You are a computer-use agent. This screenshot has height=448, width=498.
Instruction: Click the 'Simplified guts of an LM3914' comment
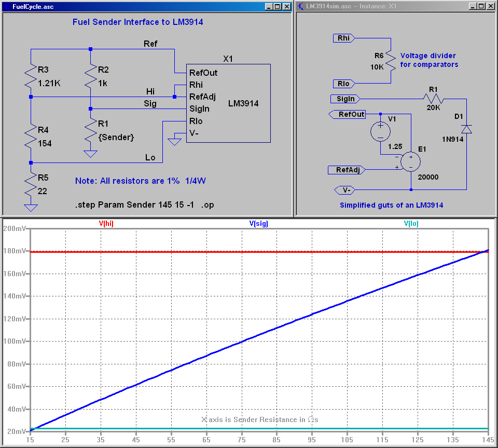pos(392,205)
